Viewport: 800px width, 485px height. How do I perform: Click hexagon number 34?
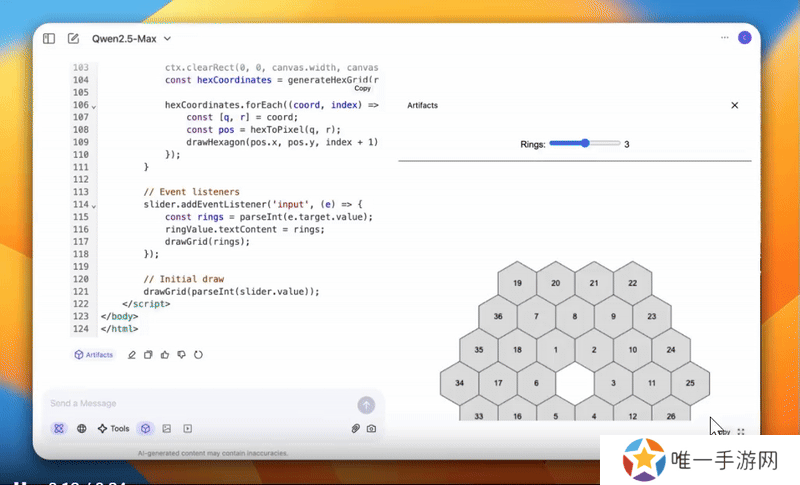point(459,383)
